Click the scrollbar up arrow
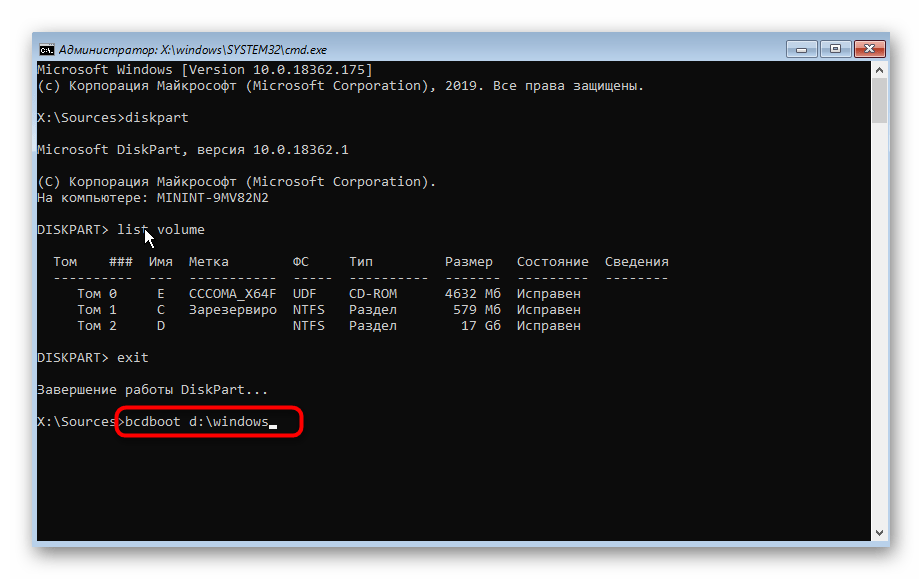This screenshot has height=579, width=922. (x=878, y=71)
